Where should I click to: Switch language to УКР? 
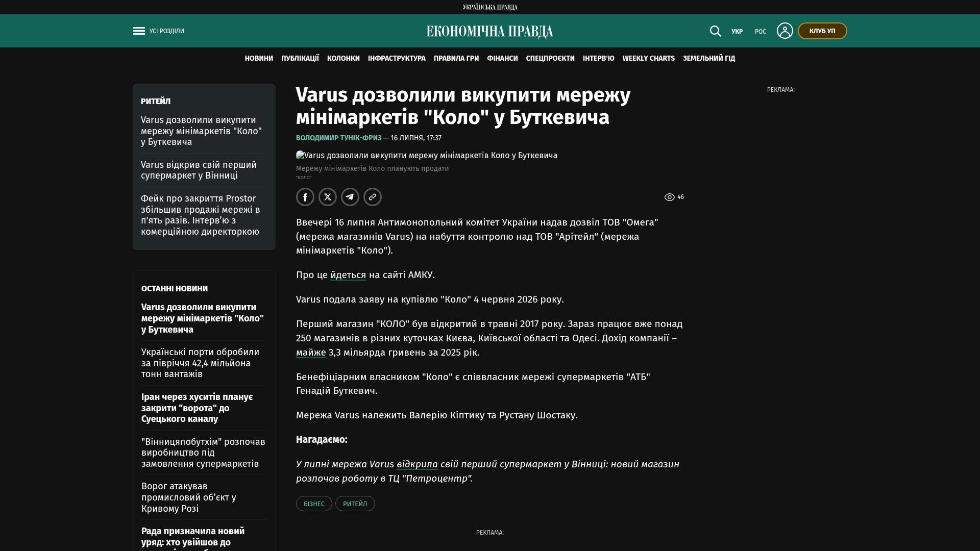(x=737, y=32)
